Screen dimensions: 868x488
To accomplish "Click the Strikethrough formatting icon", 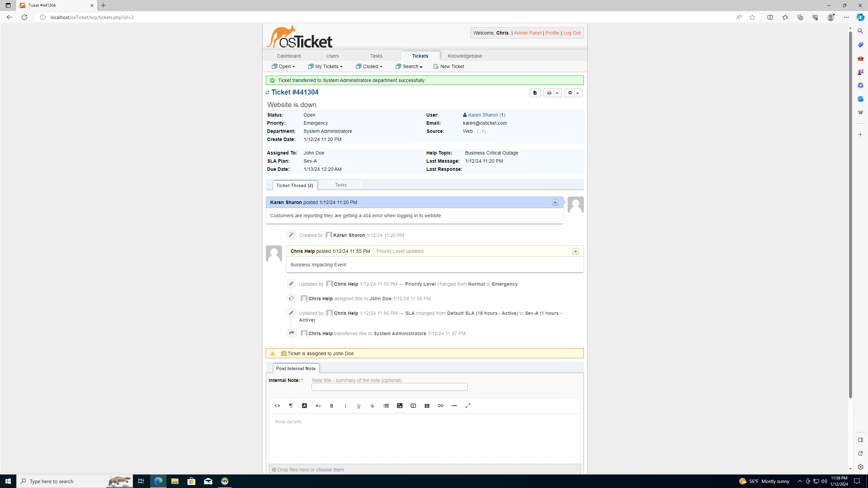I will pos(372,406).
